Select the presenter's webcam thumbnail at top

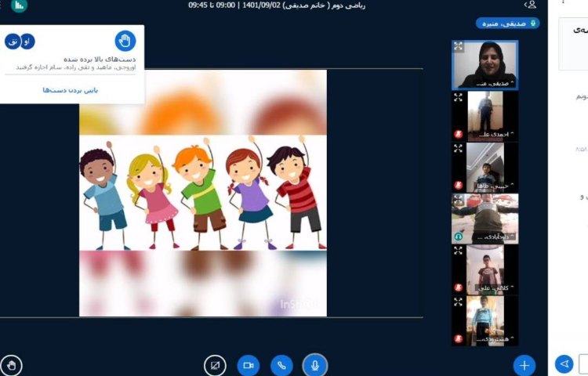point(484,64)
